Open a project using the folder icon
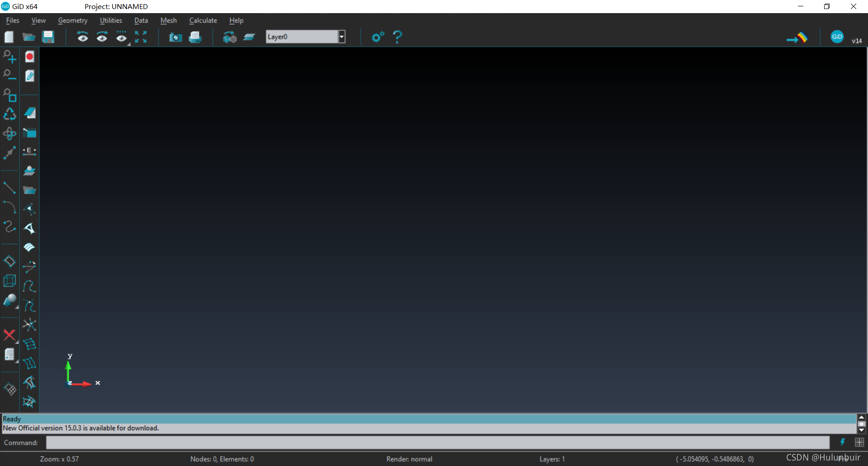This screenshot has height=466, width=868. tap(29, 37)
